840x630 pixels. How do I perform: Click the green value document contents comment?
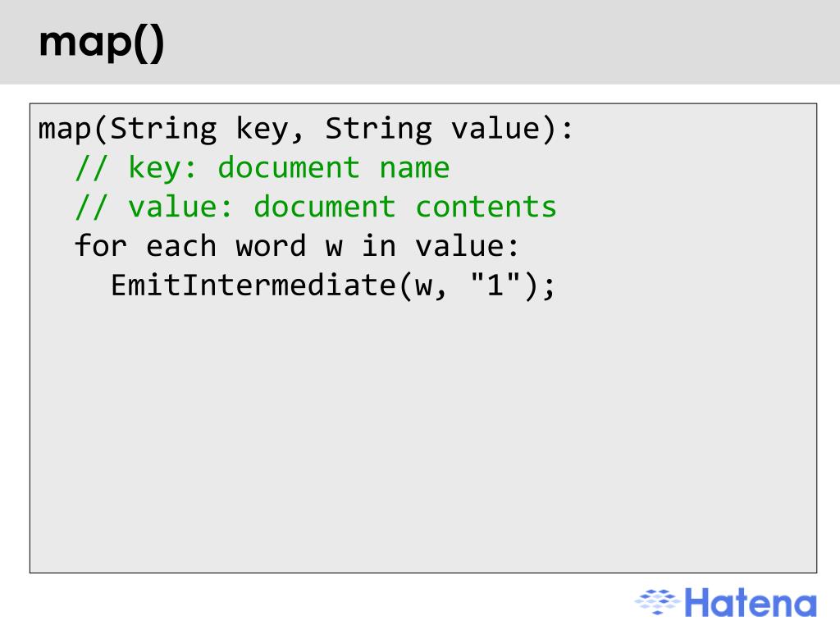pyautogui.click(x=316, y=208)
